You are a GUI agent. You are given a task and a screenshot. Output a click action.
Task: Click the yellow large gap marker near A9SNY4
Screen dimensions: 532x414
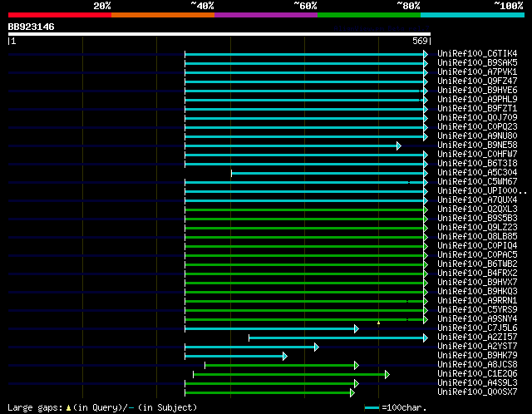[x=379, y=323]
